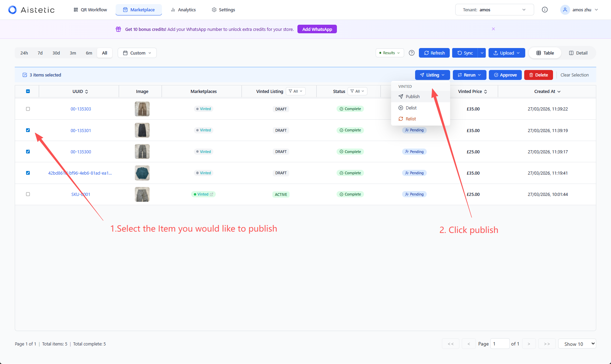This screenshot has width=611, height=364.
Task: Select the 24h time range
Action: pos(24,53)
